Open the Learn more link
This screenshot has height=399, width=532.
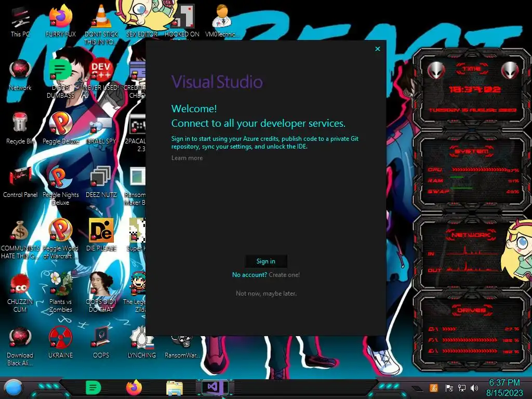tap(187, 158)
